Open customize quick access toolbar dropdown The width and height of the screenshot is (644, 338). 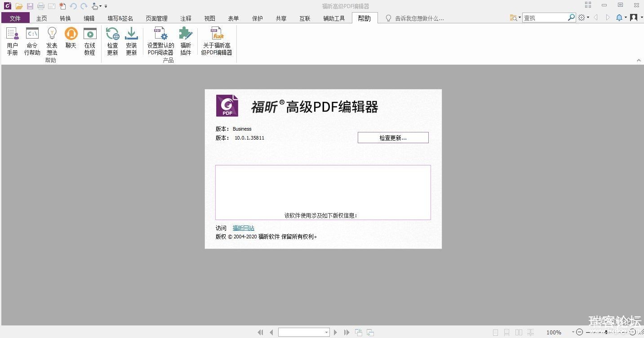106,6
